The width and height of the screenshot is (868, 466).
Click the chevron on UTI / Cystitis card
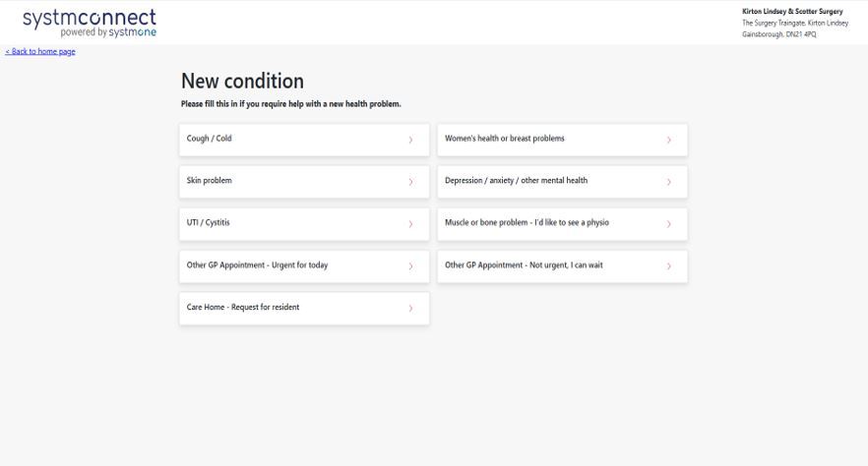(410, 224)
